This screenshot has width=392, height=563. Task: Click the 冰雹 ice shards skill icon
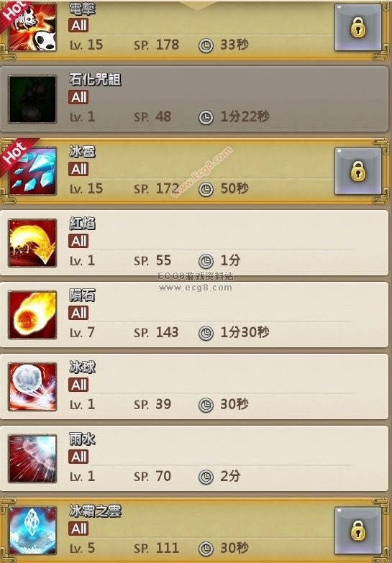coord(32,171)
